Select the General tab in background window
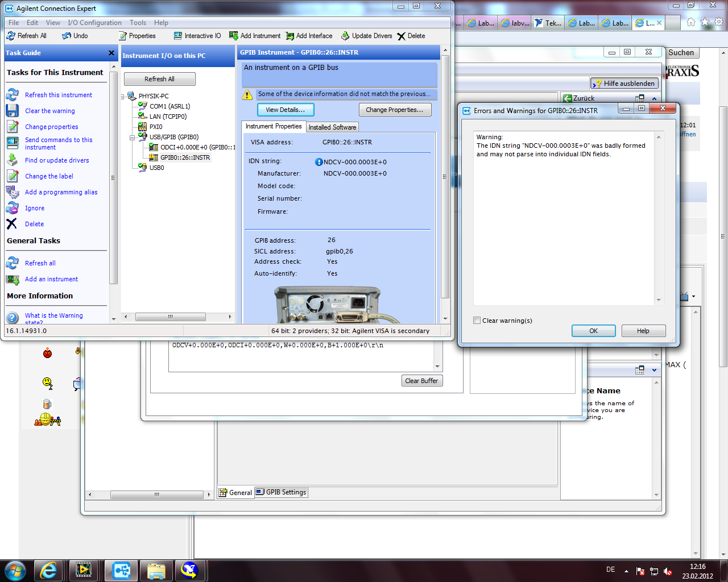This screenshot has height=582, width=728. [x=236, y=492]
